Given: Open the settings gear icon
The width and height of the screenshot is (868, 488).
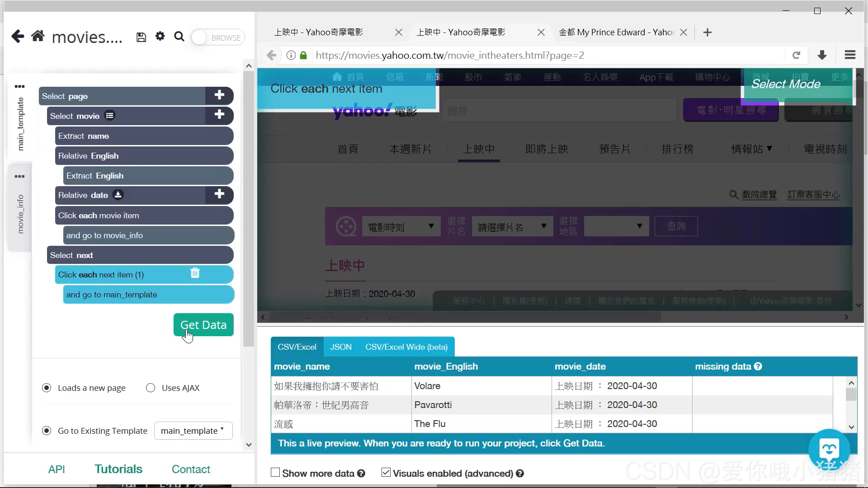Looking at the screenshot, I should (x=160, y=37).
